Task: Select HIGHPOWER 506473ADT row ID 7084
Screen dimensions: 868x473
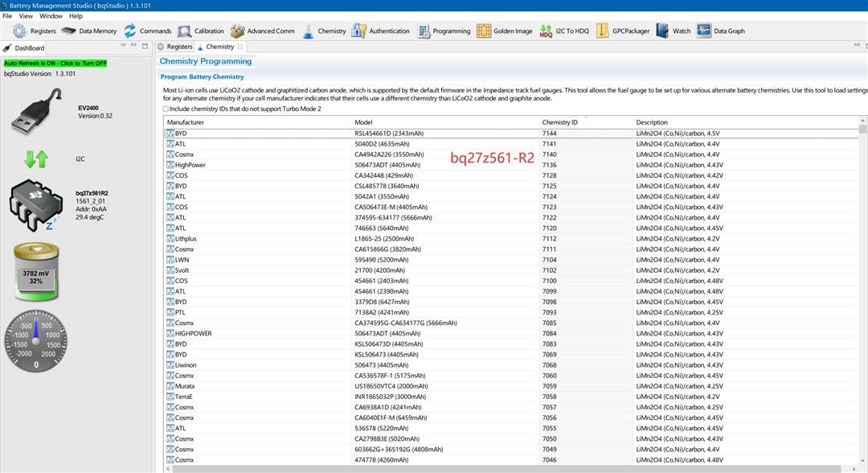Action: (x=511, y=333)
